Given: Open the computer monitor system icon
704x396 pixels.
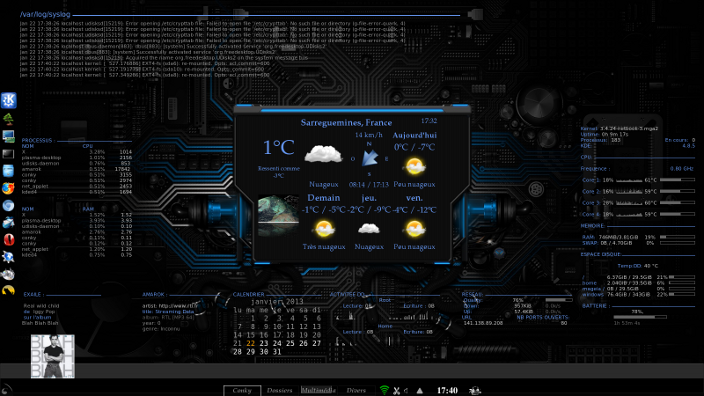Looking at the screenshot, I should (8, 136).
